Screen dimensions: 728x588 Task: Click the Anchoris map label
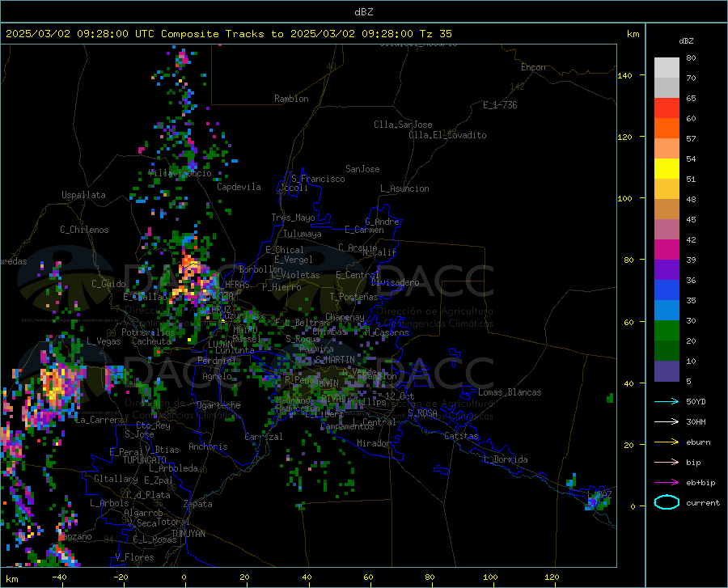[208, 446]
